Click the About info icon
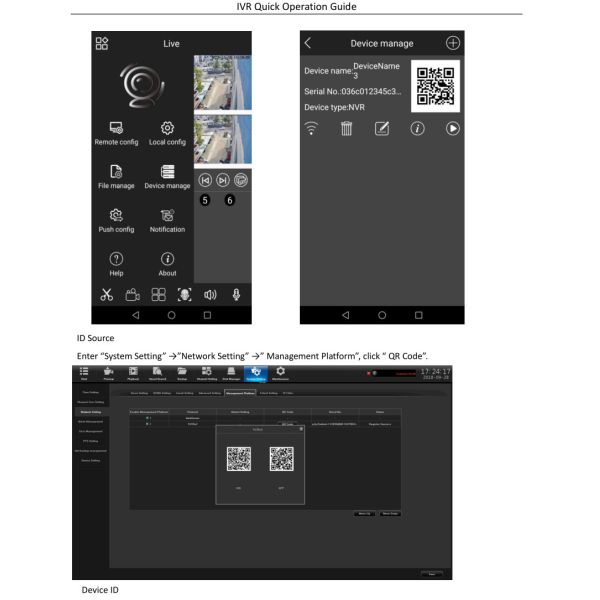 (167, 258)
